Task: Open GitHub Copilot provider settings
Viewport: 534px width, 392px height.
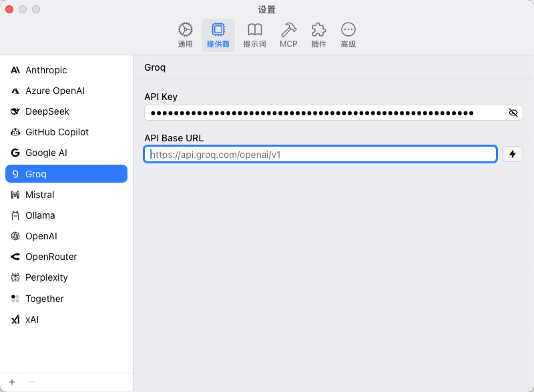Action: 57,132
